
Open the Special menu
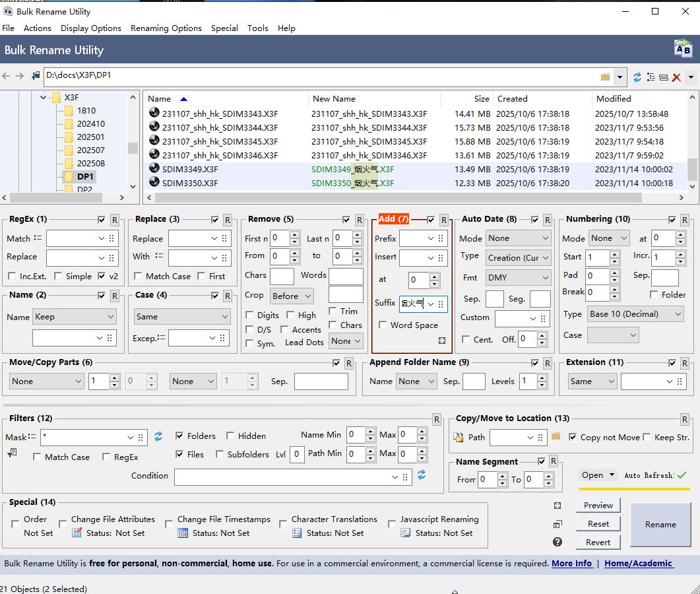[224, 28]
